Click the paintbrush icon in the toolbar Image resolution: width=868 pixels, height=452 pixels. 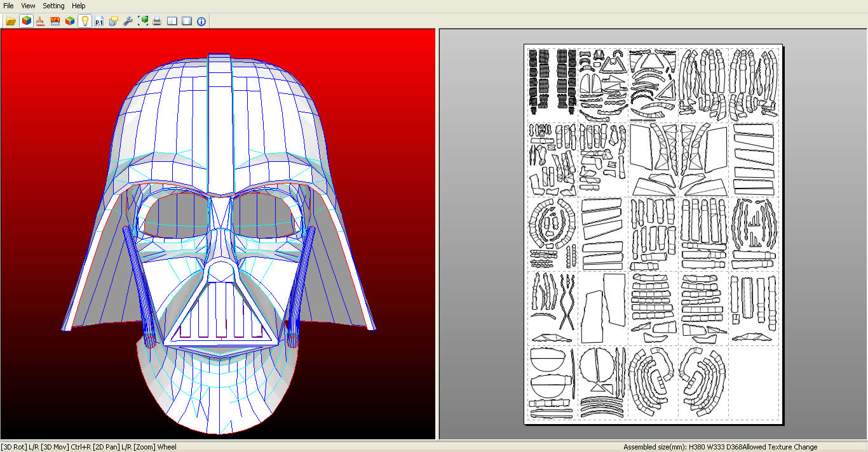pyautogui.click(x=41, y=21)
